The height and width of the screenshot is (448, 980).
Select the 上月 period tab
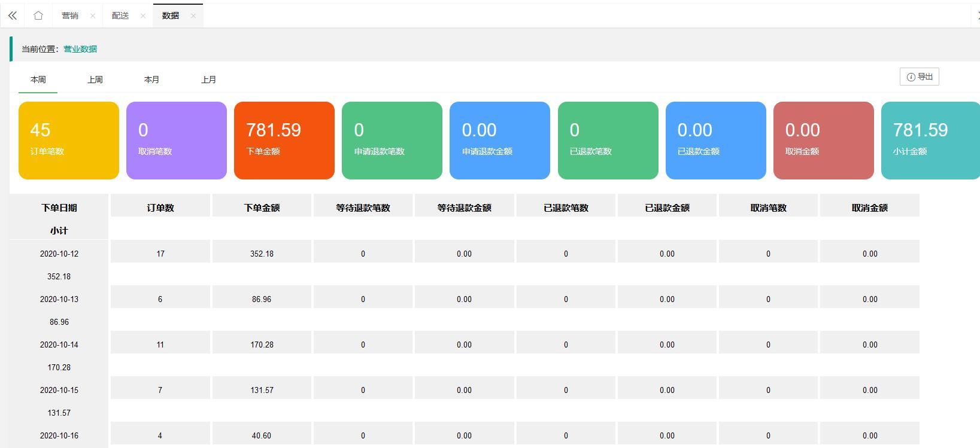coord(209,80)
